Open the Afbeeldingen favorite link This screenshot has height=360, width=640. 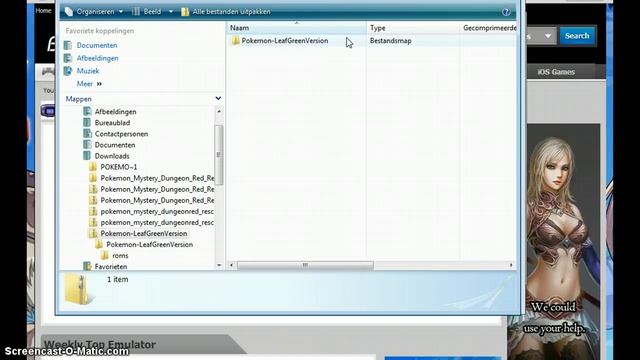point(98,58)
